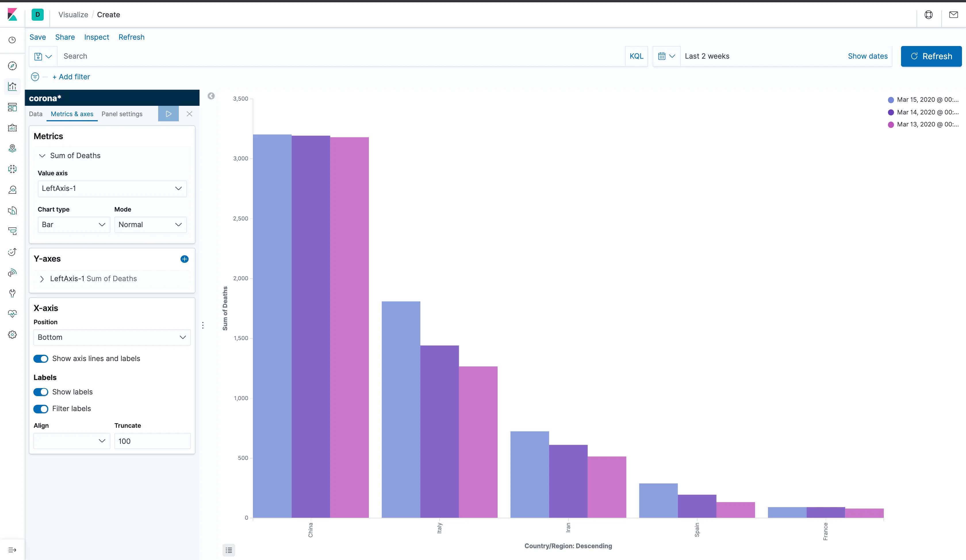Open the Dashboard icon in the sidebar
966x560 pixels.
tap(12, 107)
